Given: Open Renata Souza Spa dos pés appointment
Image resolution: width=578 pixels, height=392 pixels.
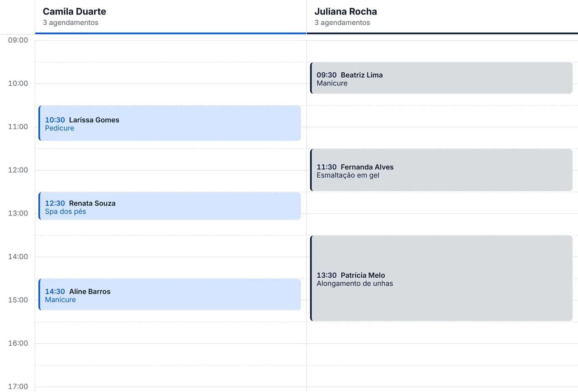Looking at the screenshot, I should coord(170,206).
